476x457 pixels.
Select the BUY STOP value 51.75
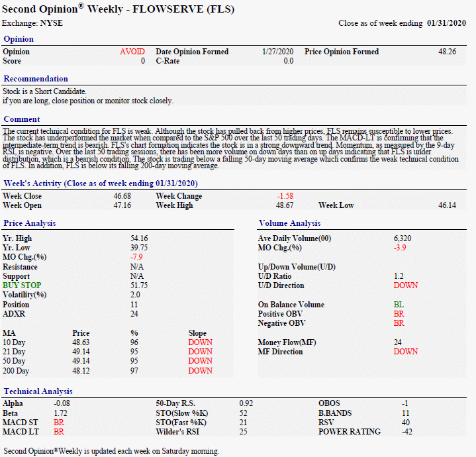point(139,285)
